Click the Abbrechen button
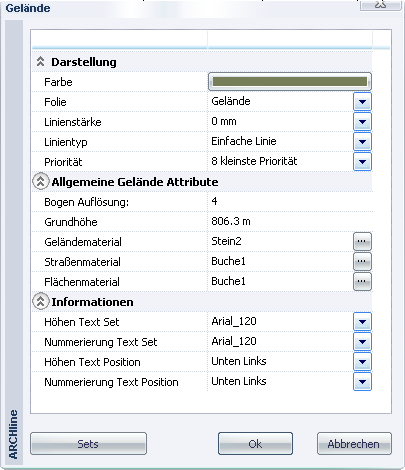This screenshot has height=470, width=405. pos(354,444)
